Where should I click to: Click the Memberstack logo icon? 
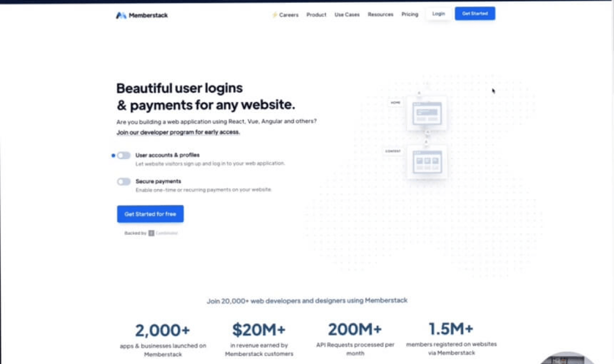tap(121, 15)
